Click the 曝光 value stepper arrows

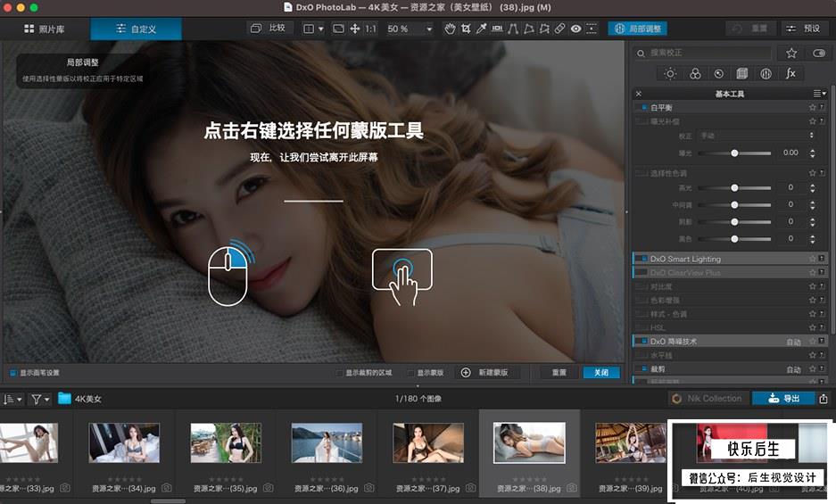[813, 153]
